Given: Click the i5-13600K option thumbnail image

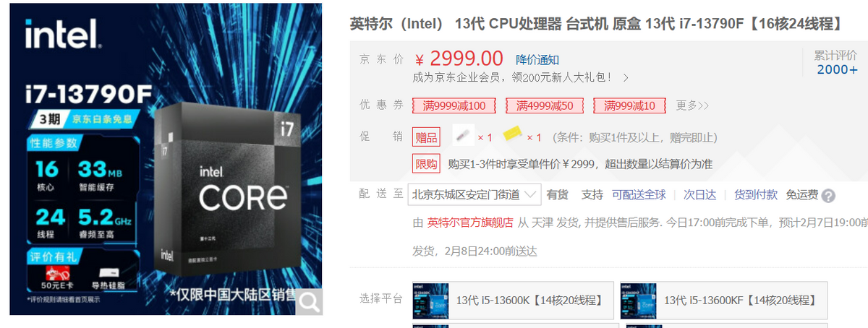Looking at the screenshot, I should click(x=431, y=300).
